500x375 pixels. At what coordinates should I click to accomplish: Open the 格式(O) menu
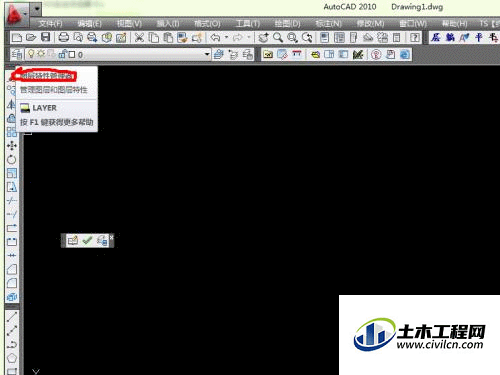[207, 24]
